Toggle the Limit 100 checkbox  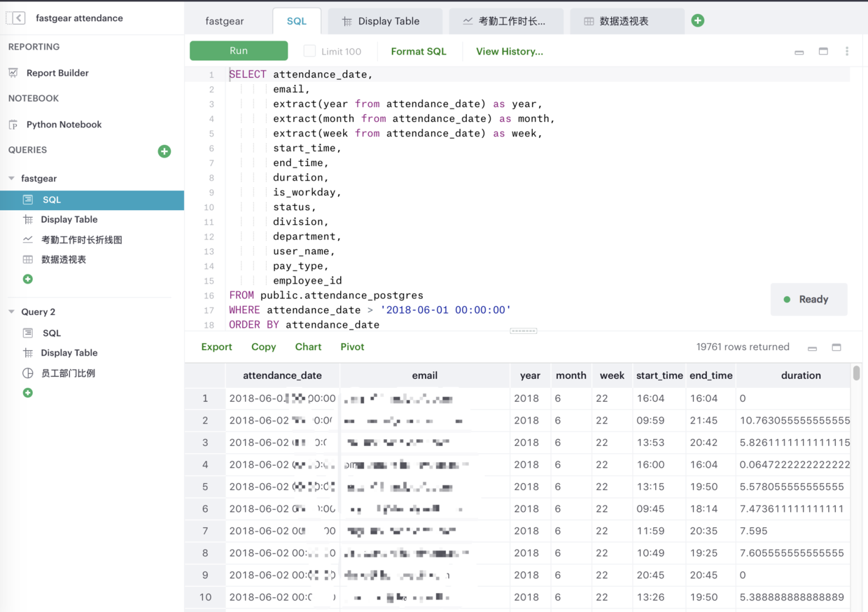[x=309, y=51]
